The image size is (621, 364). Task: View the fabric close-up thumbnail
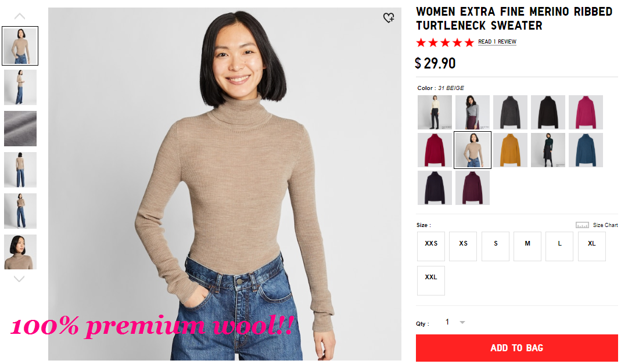coord(20,128)
